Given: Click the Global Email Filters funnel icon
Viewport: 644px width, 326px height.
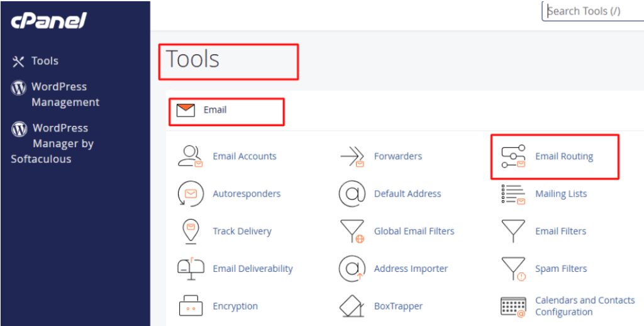Looking at the screenshot, I should (352, 232).
